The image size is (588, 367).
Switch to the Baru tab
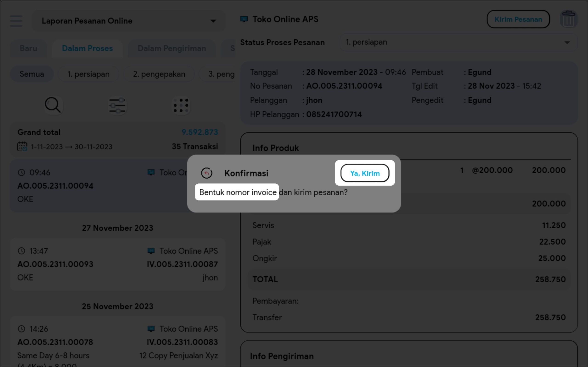28,48
